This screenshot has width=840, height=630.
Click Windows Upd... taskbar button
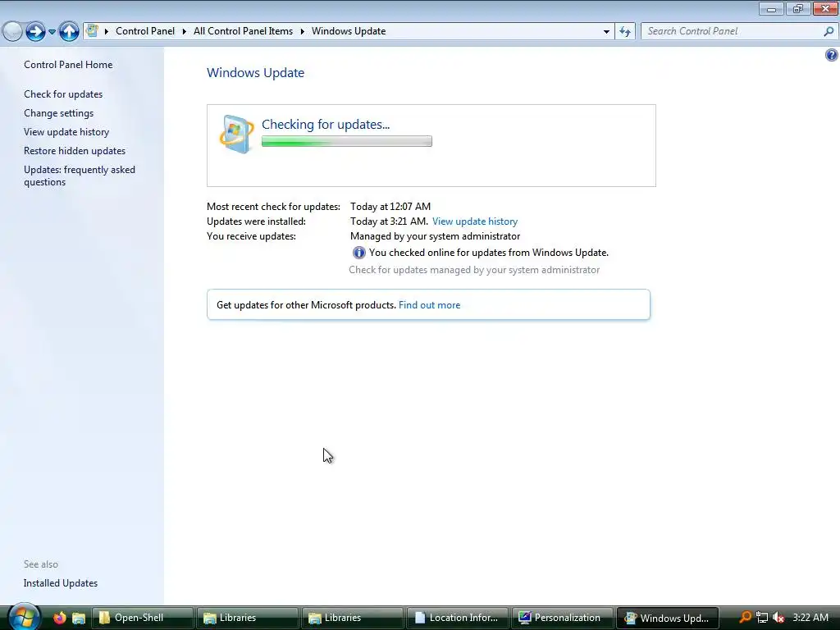[668, 618]
